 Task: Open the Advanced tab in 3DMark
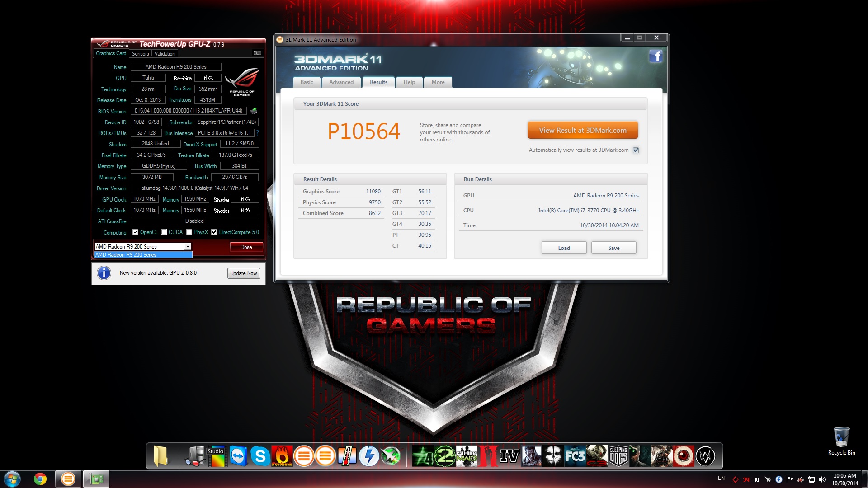(x=341, y=82)
